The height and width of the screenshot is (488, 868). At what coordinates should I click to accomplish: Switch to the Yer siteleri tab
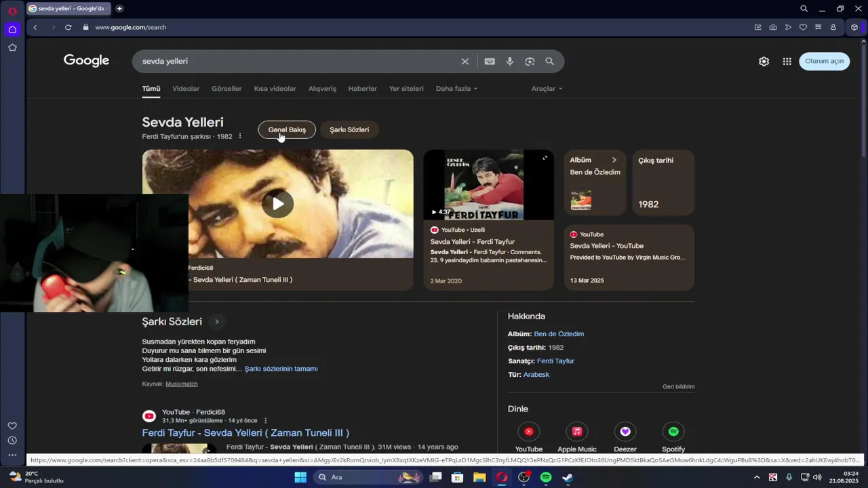tap(406, 89)
